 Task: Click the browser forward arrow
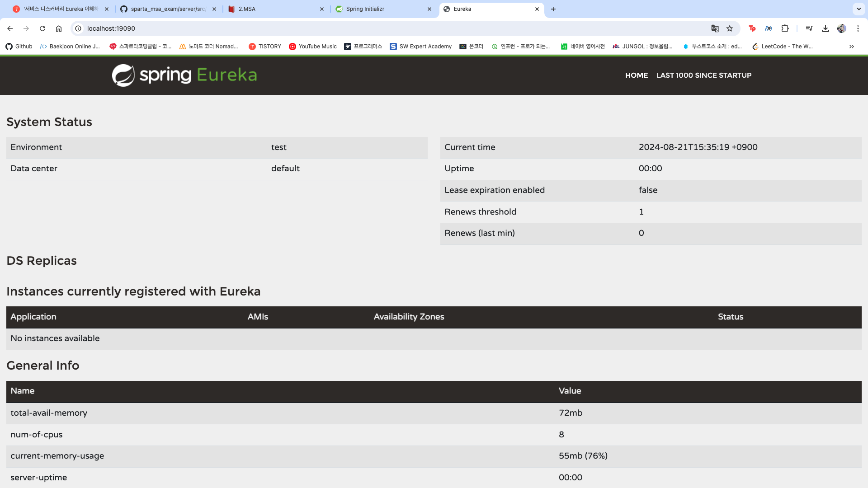point(26,28)
